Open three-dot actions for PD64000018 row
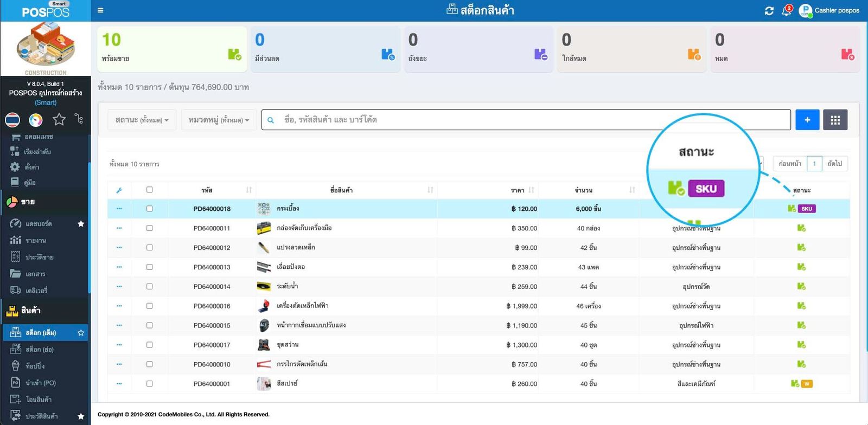 (119, 209)
